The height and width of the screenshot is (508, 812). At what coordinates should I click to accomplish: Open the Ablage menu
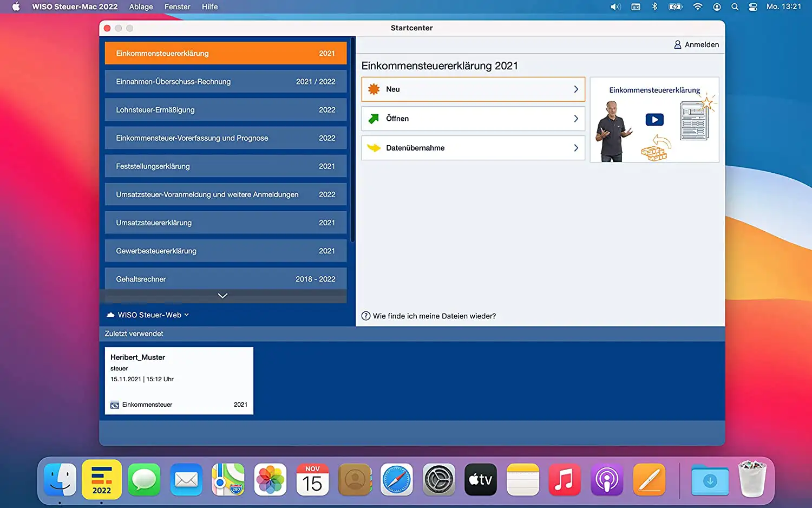tap(141, 7)
